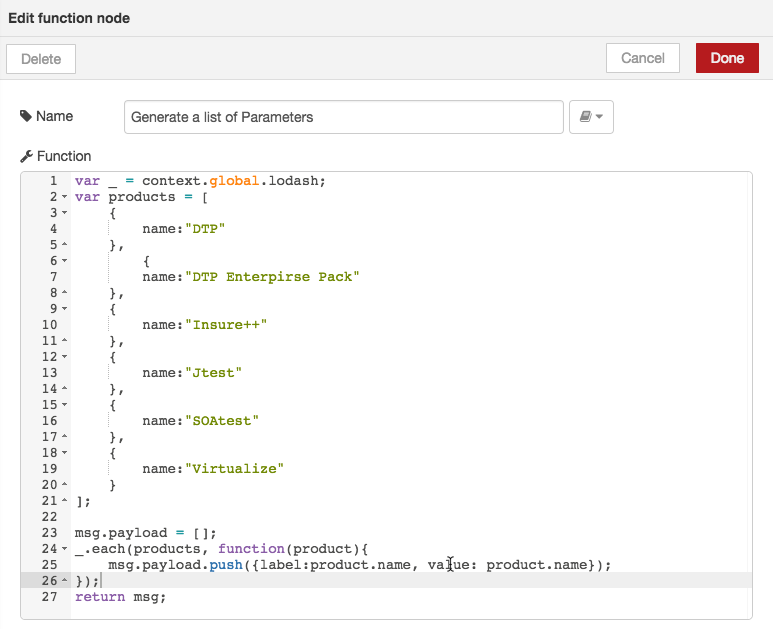The height and width of the screenshot is (629, 773).
Task: Collapse the fold arrow on line 9
Action: click(65, 309)
